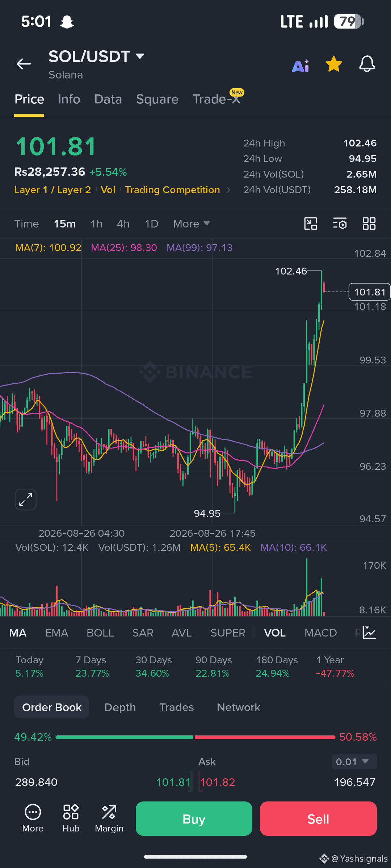Select the Time chart interval

pos(26,224)
